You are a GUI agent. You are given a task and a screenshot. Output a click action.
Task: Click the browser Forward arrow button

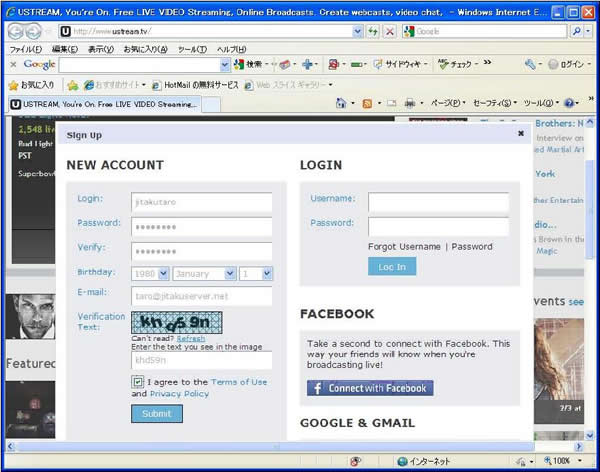(34, 31)
